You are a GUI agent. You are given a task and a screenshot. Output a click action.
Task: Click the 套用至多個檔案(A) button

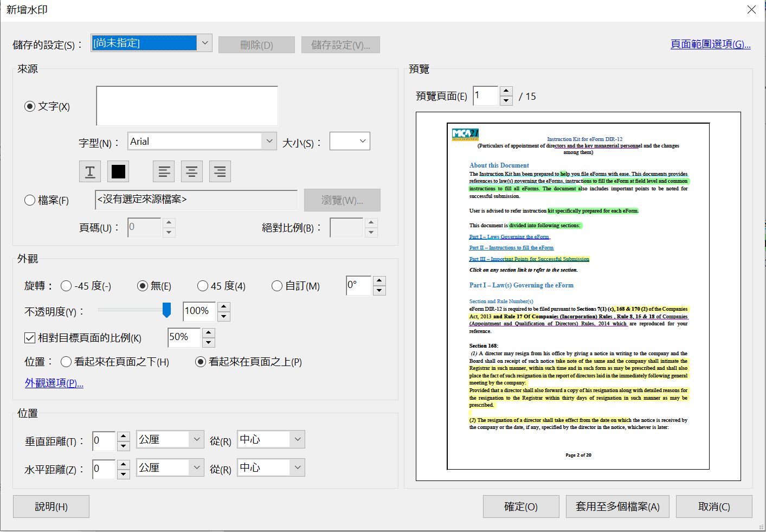pyautogui.click(x=617, y=507)
